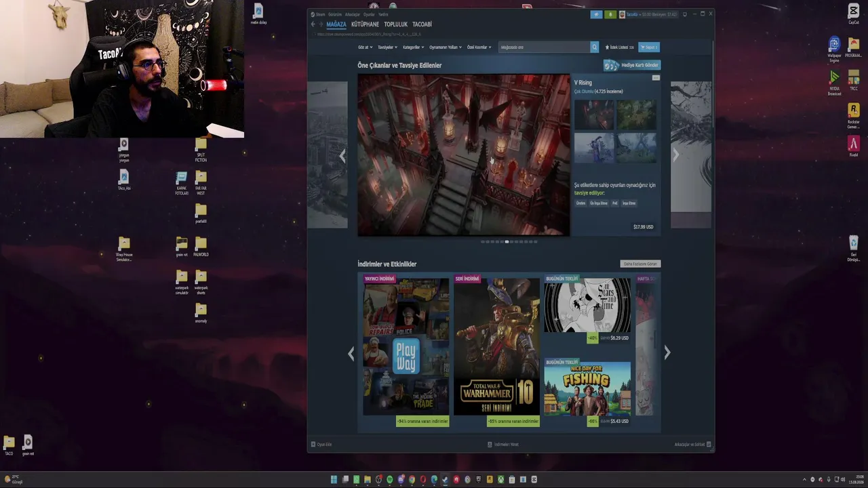
Task: Click Oyun Ekle at bottom of Steam
Action: click(321, 445)
